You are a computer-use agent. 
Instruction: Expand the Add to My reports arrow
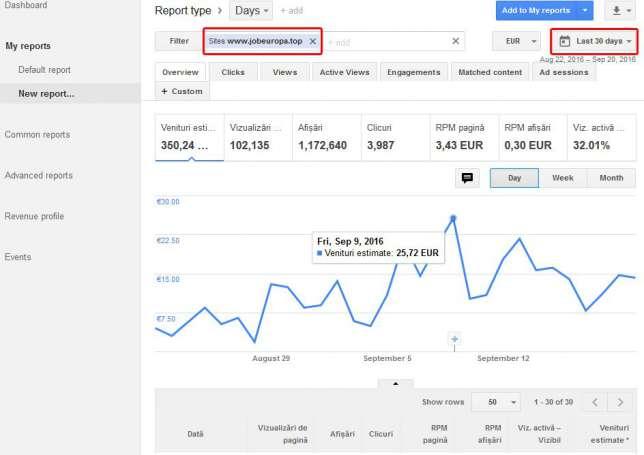pyautogui.click(x=584, y=10)
